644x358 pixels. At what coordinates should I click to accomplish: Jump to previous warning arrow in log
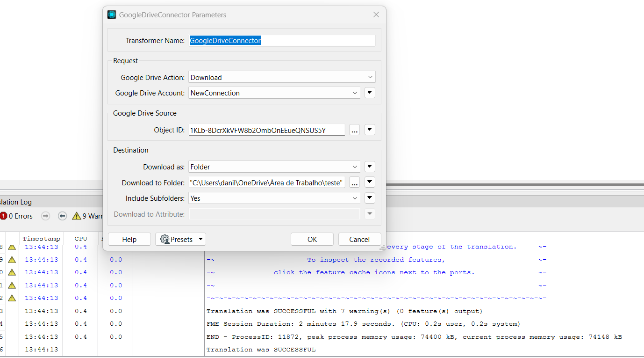pyautogui.click(x=62, y=216)
